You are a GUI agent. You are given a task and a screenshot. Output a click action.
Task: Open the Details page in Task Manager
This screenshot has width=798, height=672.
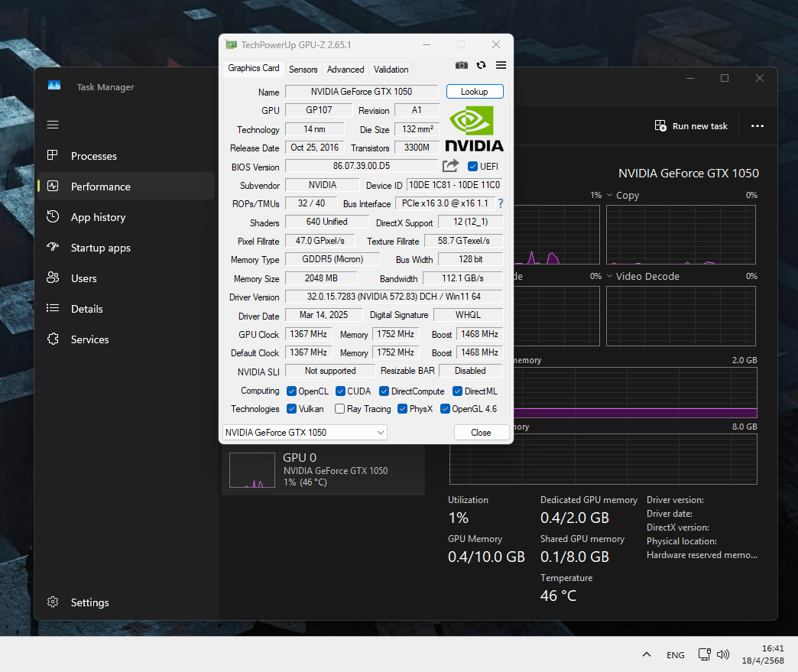[x=126, y=309]
